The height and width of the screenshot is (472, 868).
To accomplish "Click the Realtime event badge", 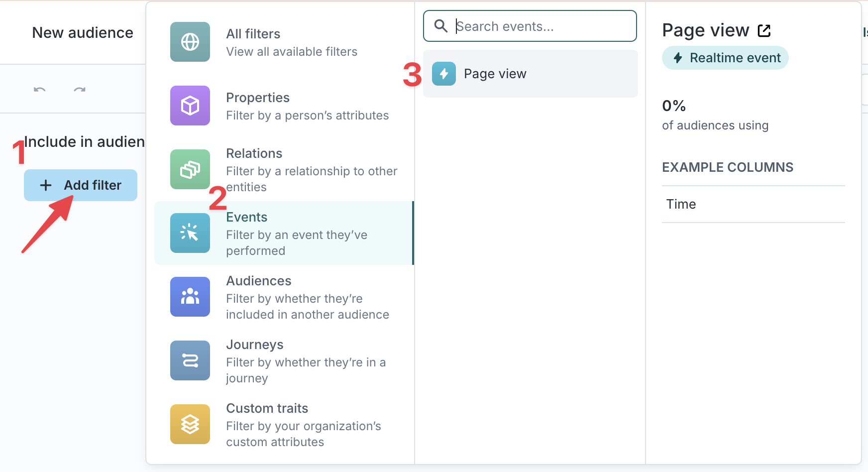I will [725, 58].
